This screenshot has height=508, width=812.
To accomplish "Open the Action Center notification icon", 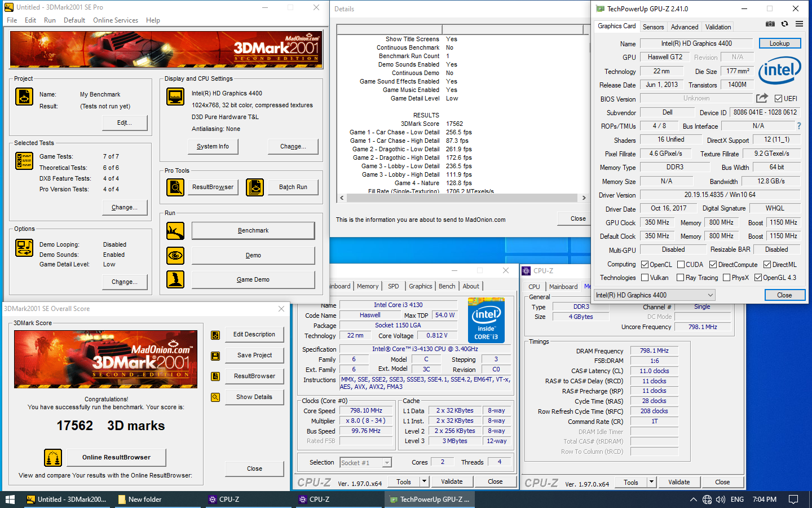I will [793, 500].
